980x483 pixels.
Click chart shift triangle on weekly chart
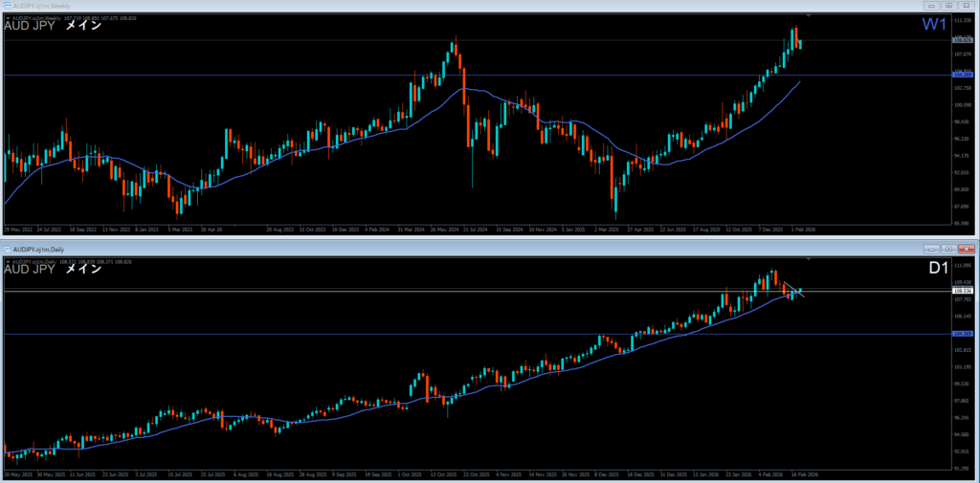[x=809, y=16]
